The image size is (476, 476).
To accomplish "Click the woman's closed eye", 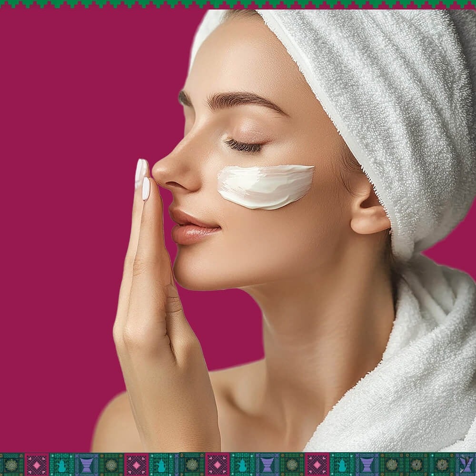I will click(243, 145).
